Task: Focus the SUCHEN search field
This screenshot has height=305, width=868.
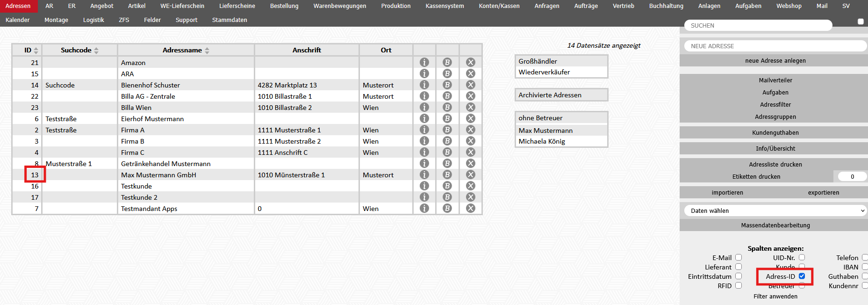Action: click(x=758, y=25)
